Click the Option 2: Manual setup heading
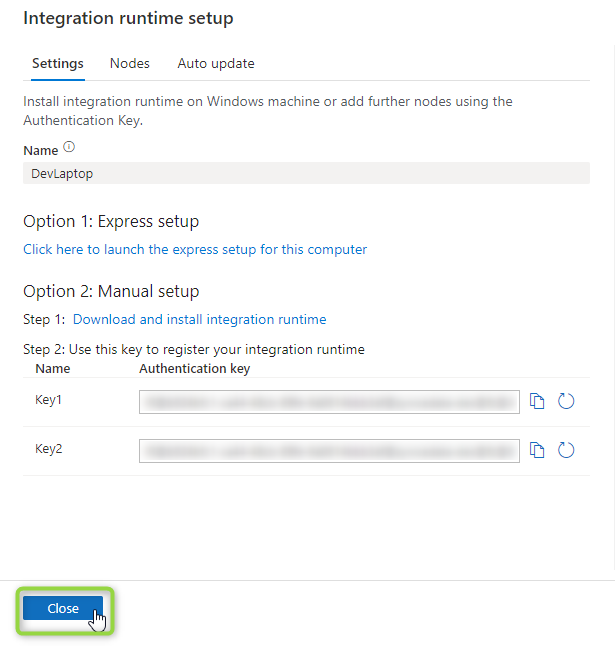This screenshot has height=646, width=615. (111, 291)
